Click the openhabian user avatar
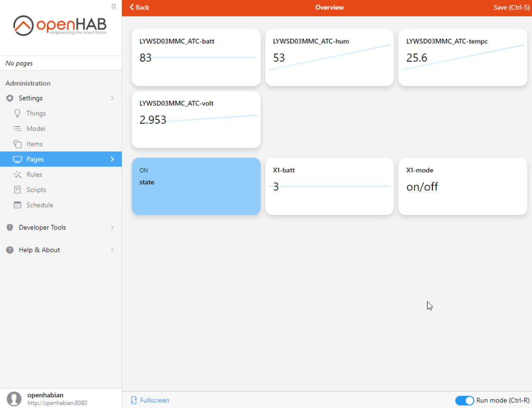Screen dimensions: 532x408 pos(14,398)
